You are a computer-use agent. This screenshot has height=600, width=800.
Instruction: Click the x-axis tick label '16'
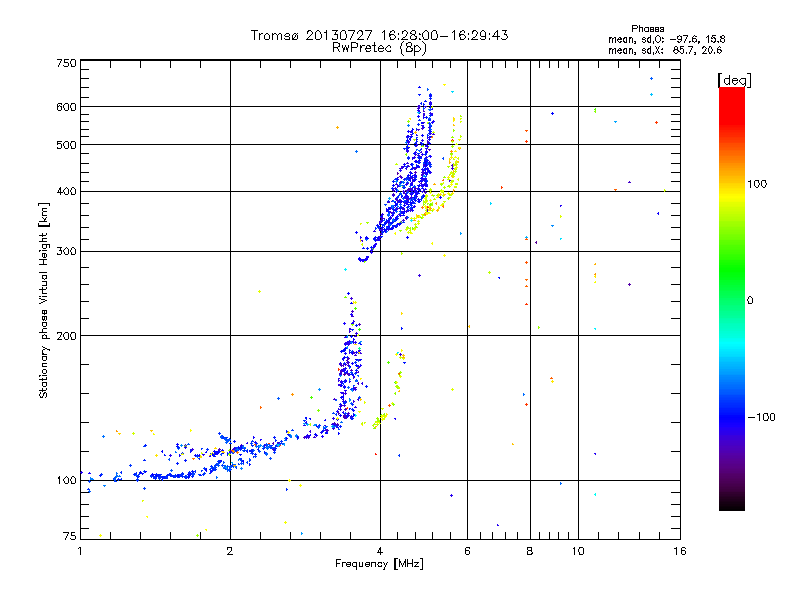coord(680,551)
